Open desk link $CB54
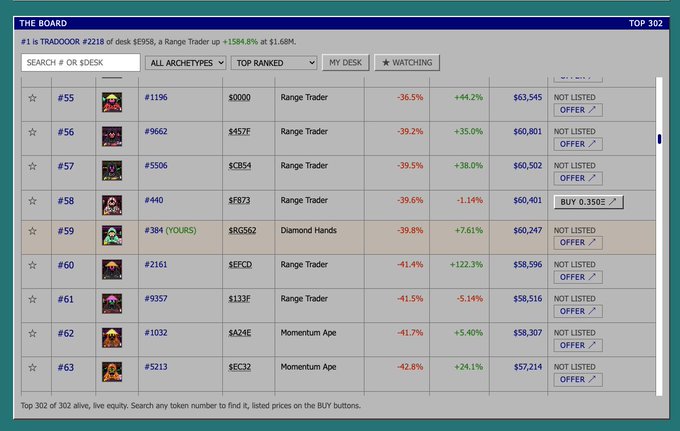Screen dimensions: 680x431 coord(240,166)
